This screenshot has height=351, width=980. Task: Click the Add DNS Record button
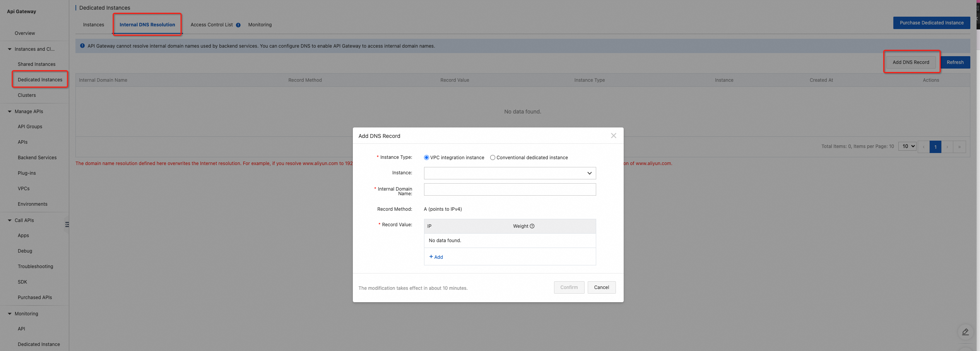pos(911,62)
